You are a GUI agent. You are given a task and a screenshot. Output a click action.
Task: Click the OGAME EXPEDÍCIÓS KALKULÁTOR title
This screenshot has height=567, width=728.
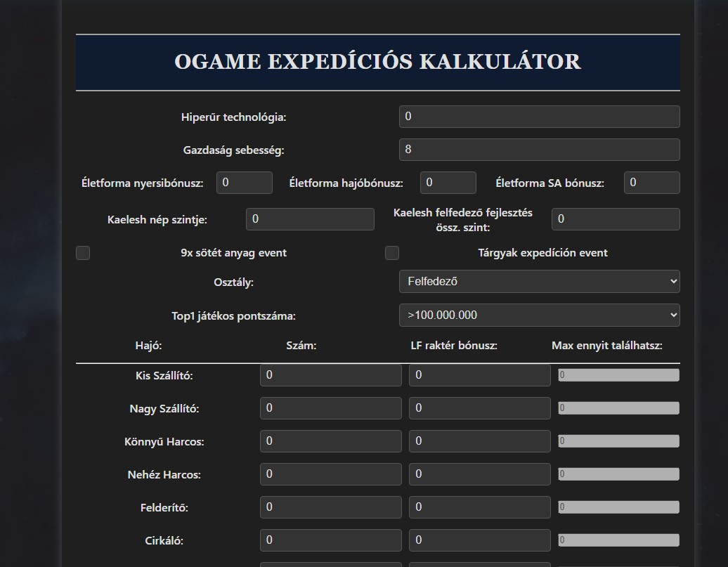coord(378,62)
